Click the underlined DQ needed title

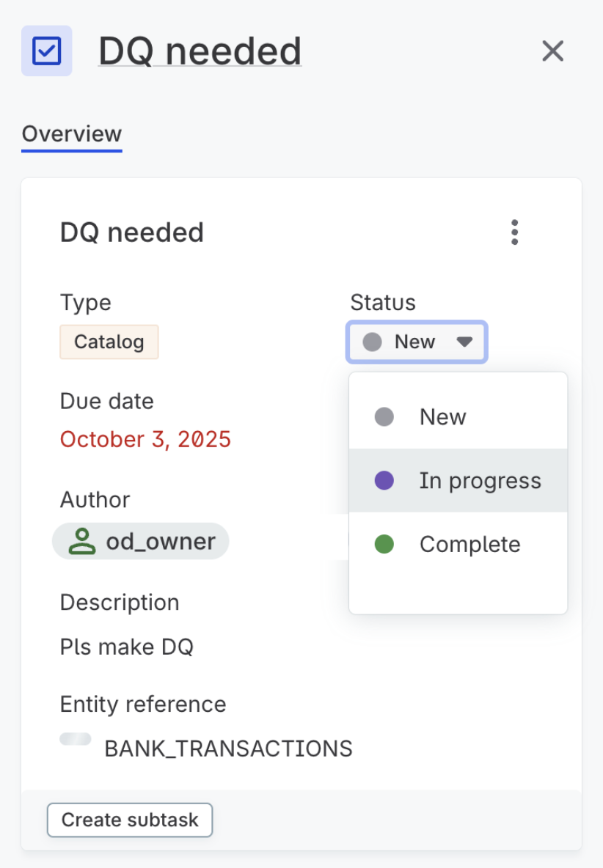[x=200, y=51]
